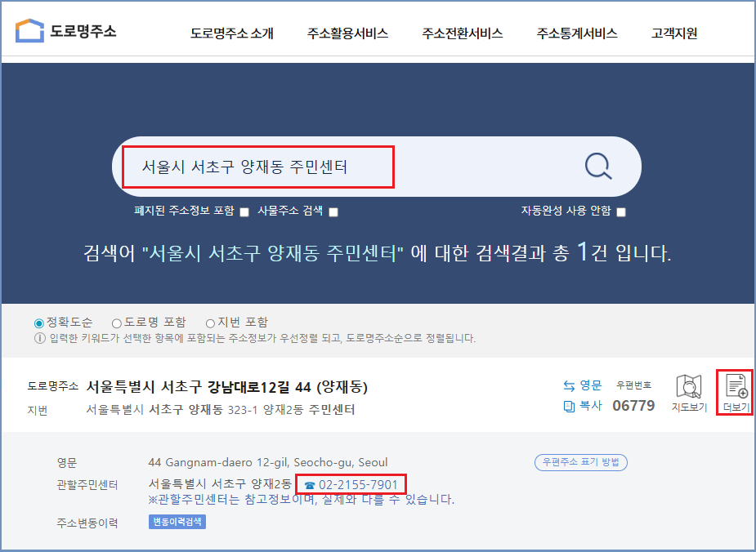Screen dimensions: 756x552
Task: Click the magnifying glass search icon
Action: pyautogui.click(x=597, y=166)
